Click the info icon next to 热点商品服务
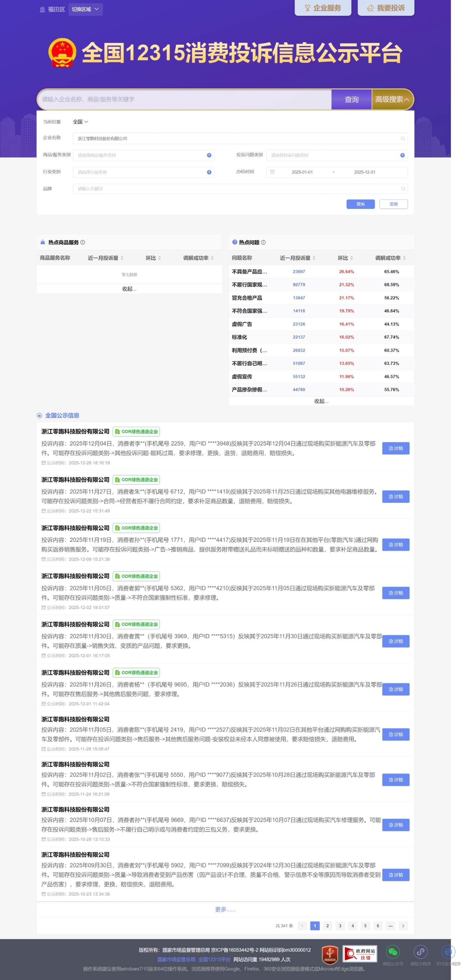 83,242
